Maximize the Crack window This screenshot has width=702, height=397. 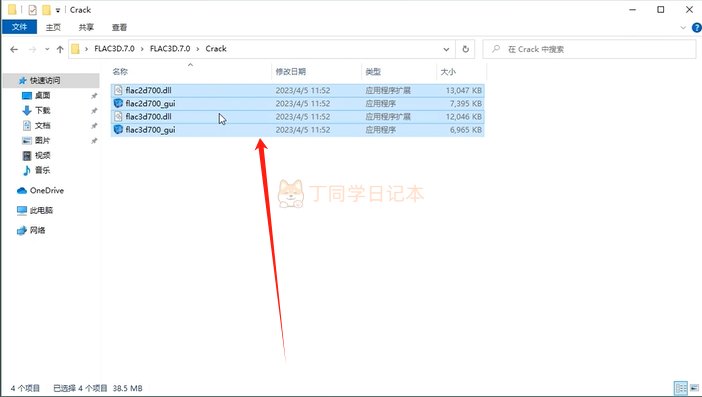coord(660,9)
